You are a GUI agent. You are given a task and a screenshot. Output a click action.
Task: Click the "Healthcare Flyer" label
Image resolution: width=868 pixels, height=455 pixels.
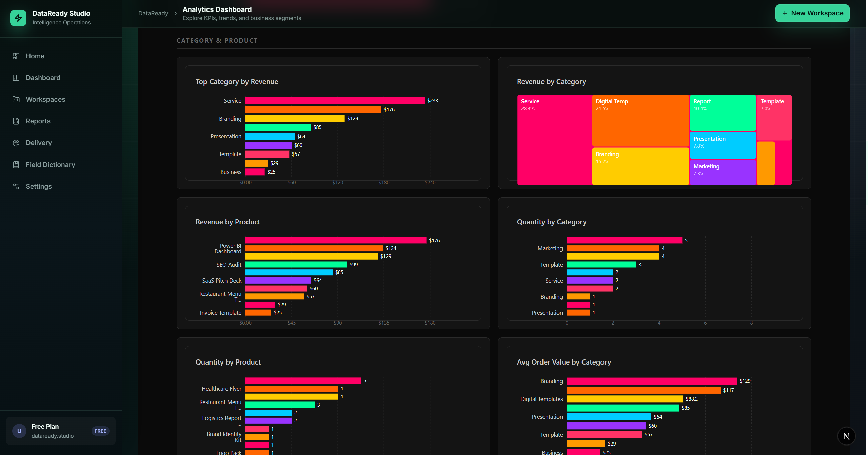pyautogui.click(x=221, y=389)
